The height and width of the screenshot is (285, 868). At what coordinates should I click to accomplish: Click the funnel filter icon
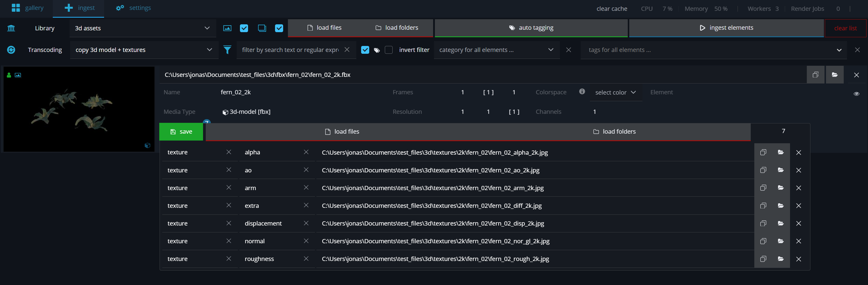227,50
